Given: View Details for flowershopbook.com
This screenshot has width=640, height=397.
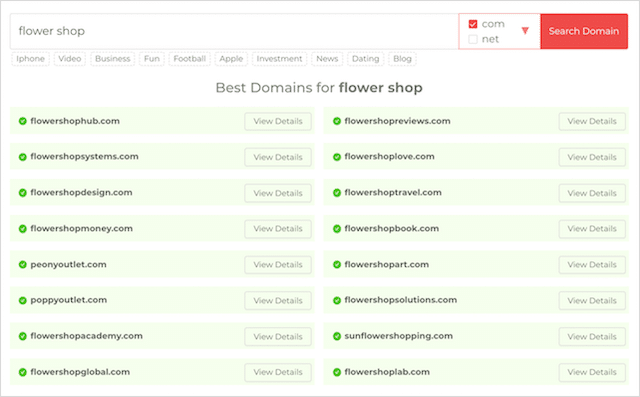Looking at the screenshot, I should (x=592, y=229).
